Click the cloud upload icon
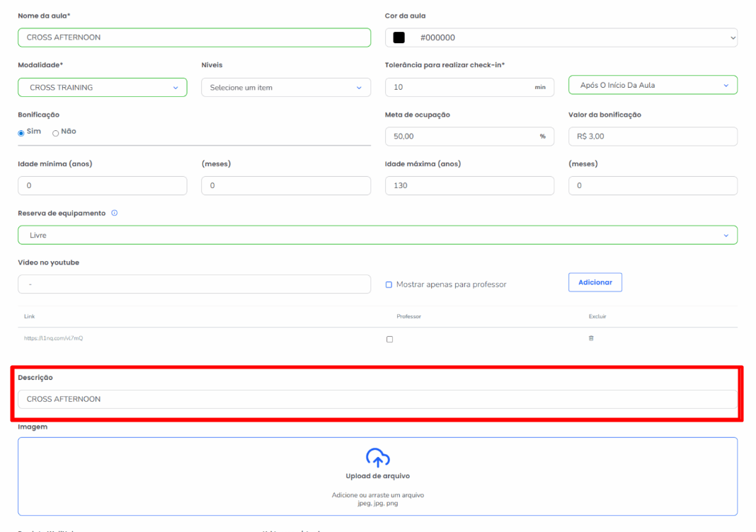The height and width of the screenshot is (532, 756). (378, 458)
